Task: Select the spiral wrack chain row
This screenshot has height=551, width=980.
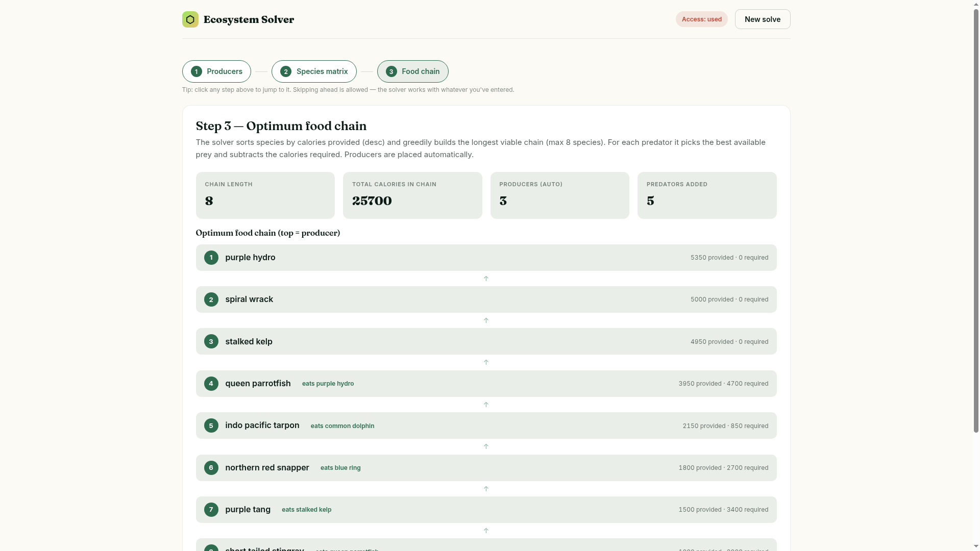Action: point(486,299)
